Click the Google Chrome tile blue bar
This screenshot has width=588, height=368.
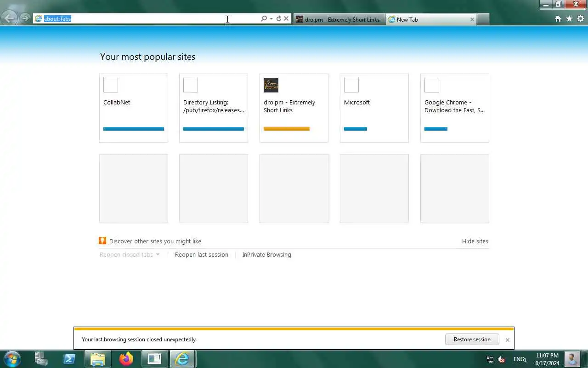436,129
